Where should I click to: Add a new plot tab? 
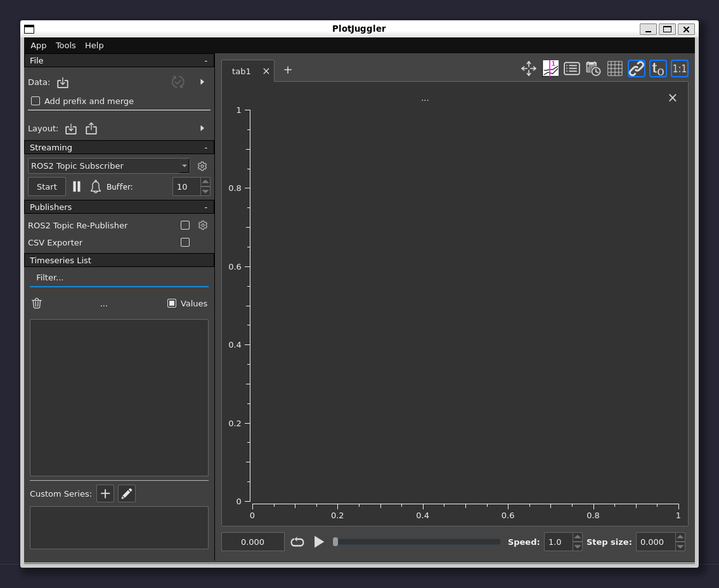pos(288,70)
